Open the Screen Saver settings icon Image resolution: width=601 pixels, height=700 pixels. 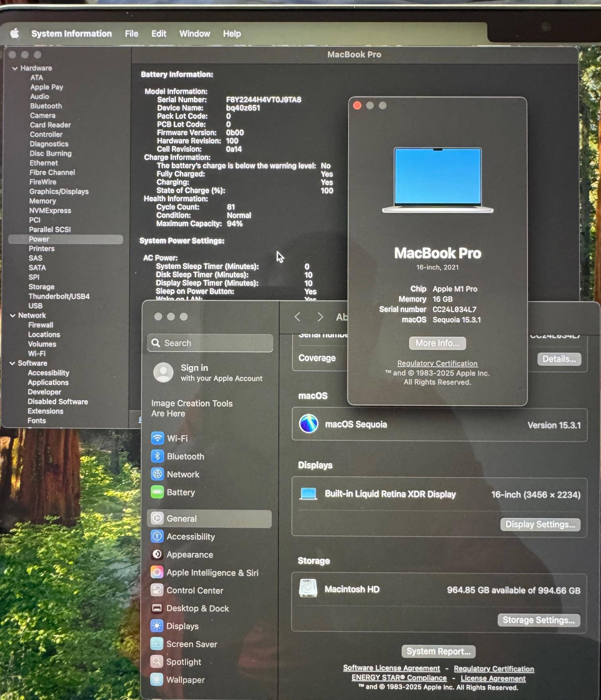(157, 644)
